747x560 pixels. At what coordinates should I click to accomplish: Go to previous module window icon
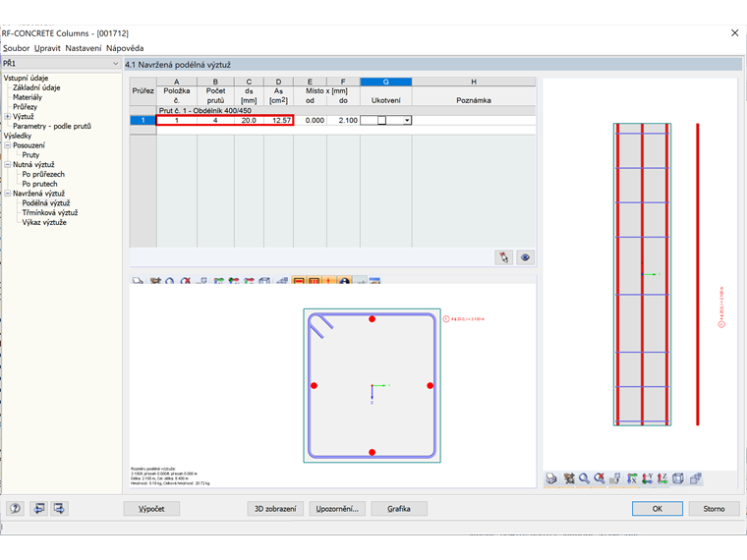tap(39, 509)
